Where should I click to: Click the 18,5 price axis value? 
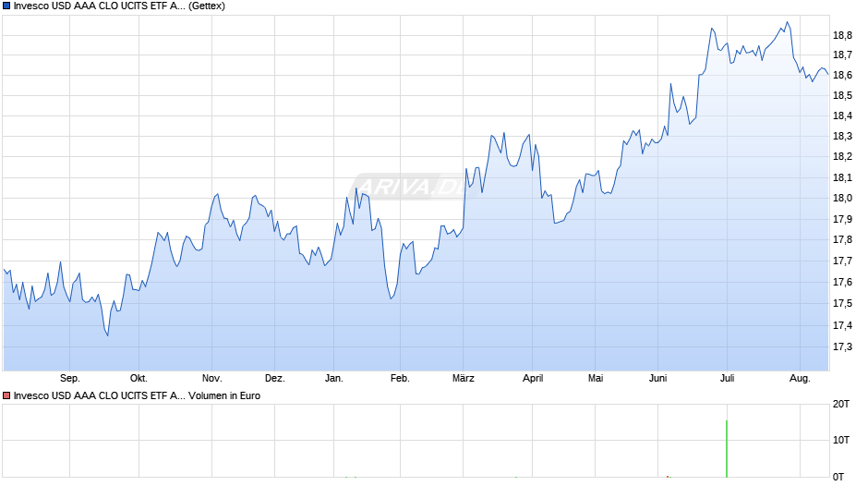click(x=842, y=96)
